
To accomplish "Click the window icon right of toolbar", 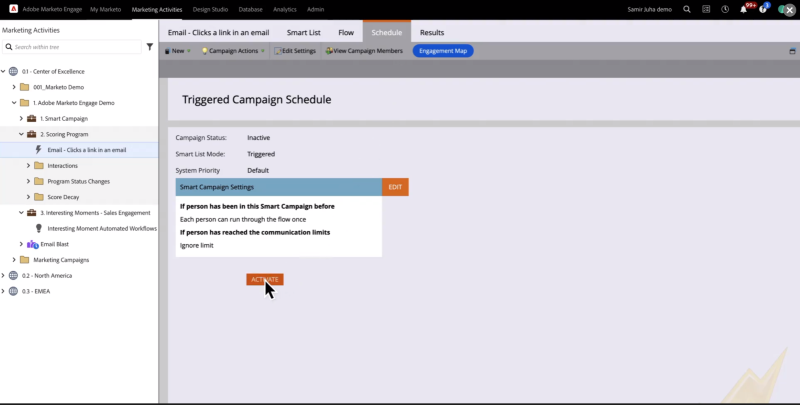I will tap(792, 50).
